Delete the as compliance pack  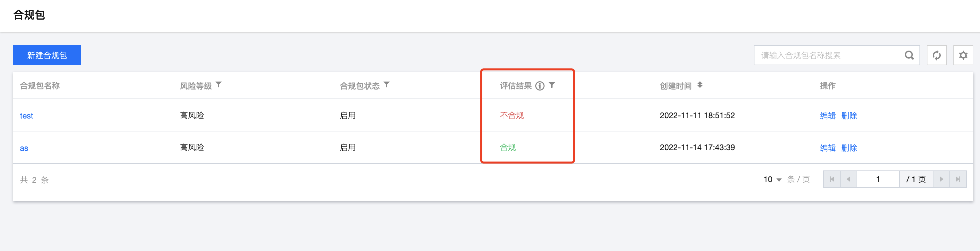click(849, 148)
